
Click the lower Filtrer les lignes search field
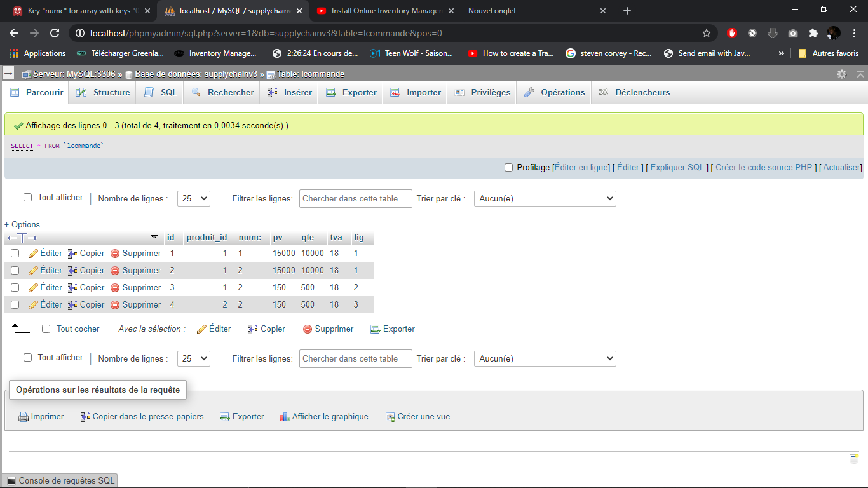[356, 358]
